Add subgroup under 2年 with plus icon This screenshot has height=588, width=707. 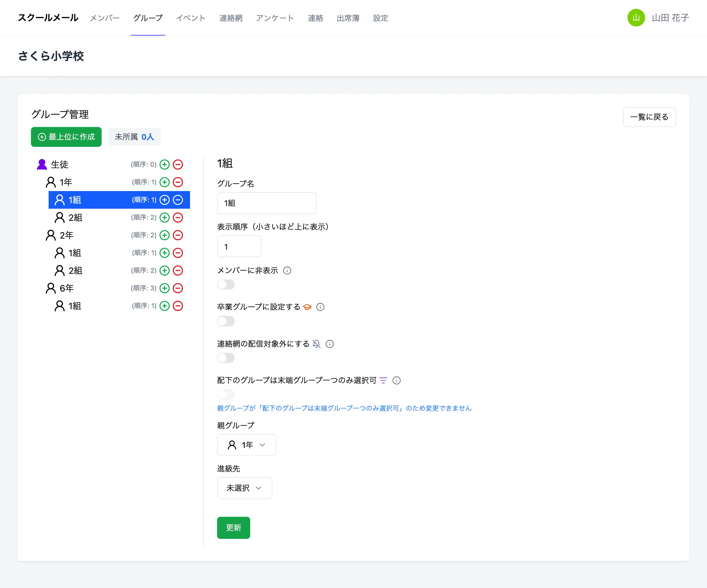click(x=164, y=235)
